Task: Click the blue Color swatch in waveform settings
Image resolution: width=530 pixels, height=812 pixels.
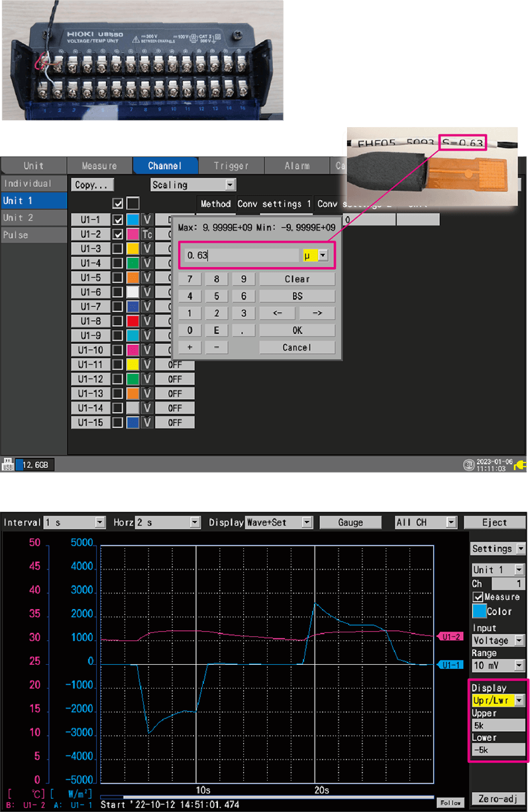Action: click(479, 611)
